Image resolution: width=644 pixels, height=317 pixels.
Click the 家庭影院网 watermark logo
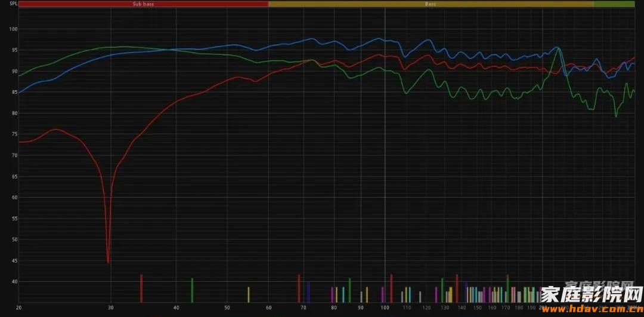pos(592,294)
